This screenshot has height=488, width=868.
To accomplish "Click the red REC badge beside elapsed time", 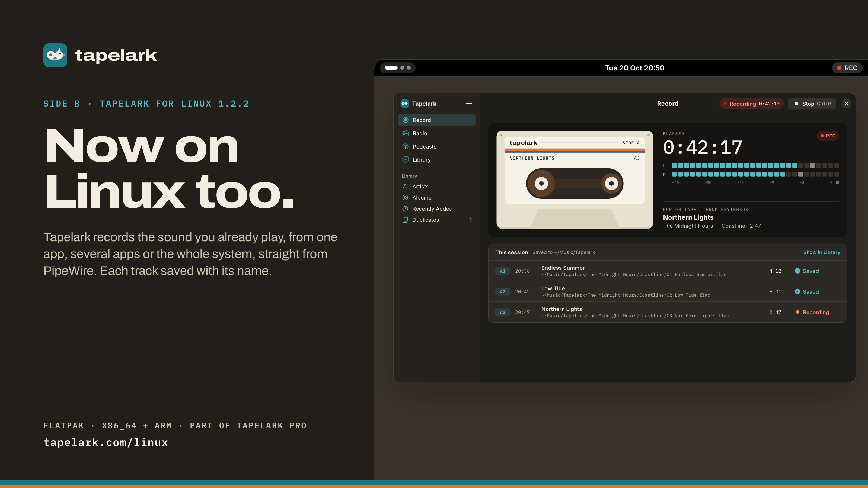I will pos(828,136).
